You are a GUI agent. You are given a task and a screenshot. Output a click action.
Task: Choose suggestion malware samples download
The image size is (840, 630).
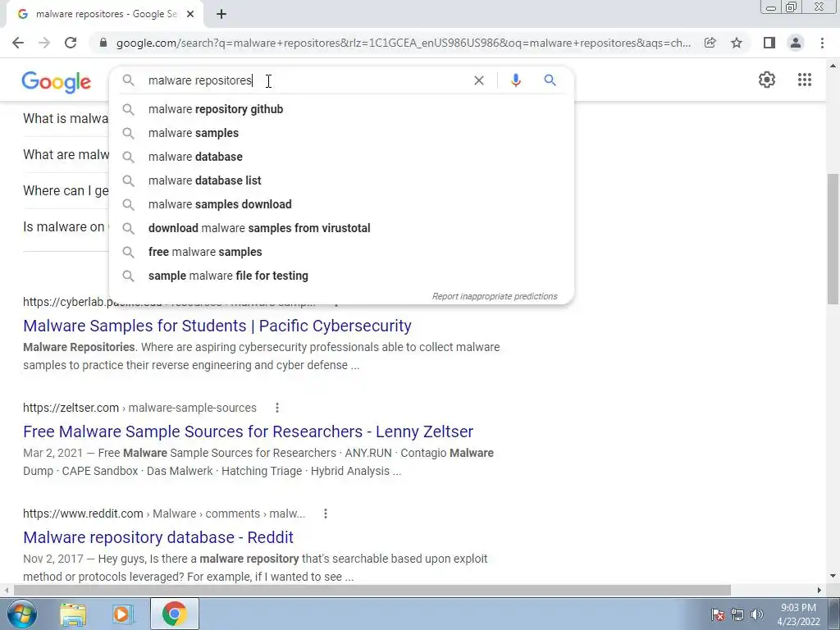pyautogui.click(x=341, y=204)
